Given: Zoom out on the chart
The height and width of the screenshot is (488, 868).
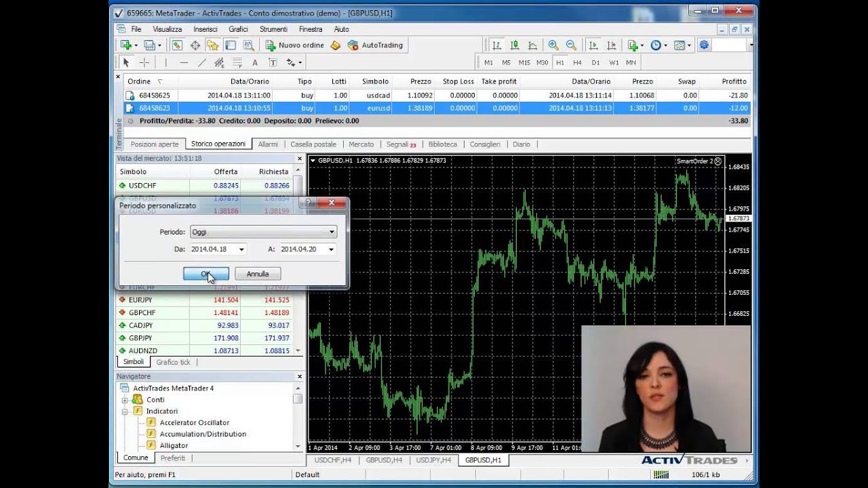Looking at the screenshot, I should [x=571, y=45].
